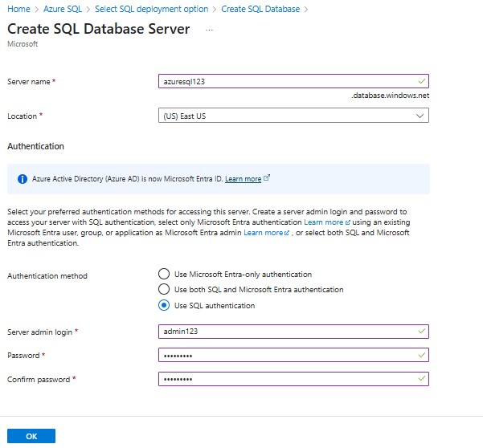Open the ellipsis menu beside the page title

click(x=209, y=30)
